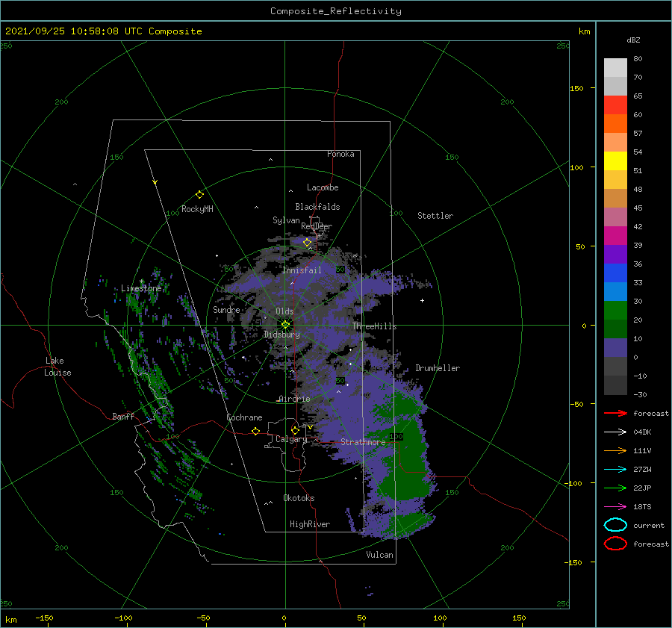Image resolution: width=672 pixels, height=628 pixels.
Task: Click the green 22JP arrow icon
Action: (x=615, y=488)
